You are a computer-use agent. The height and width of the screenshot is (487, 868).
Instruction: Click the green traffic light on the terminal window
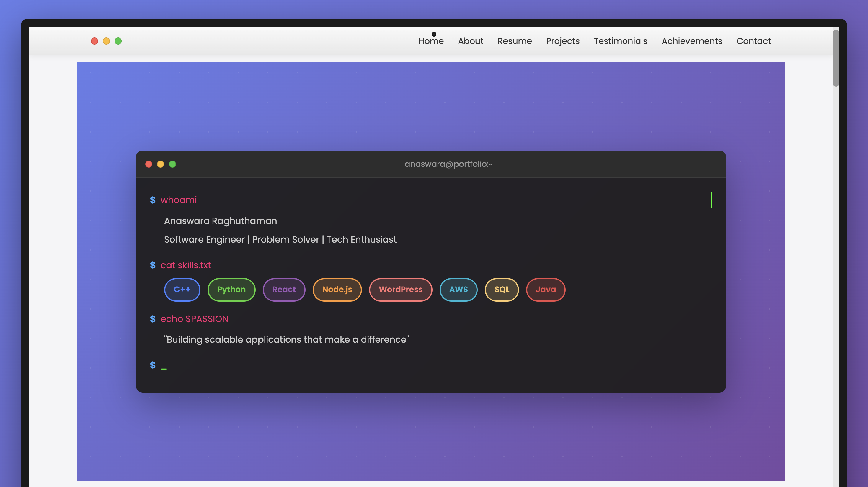click(172, 164)
